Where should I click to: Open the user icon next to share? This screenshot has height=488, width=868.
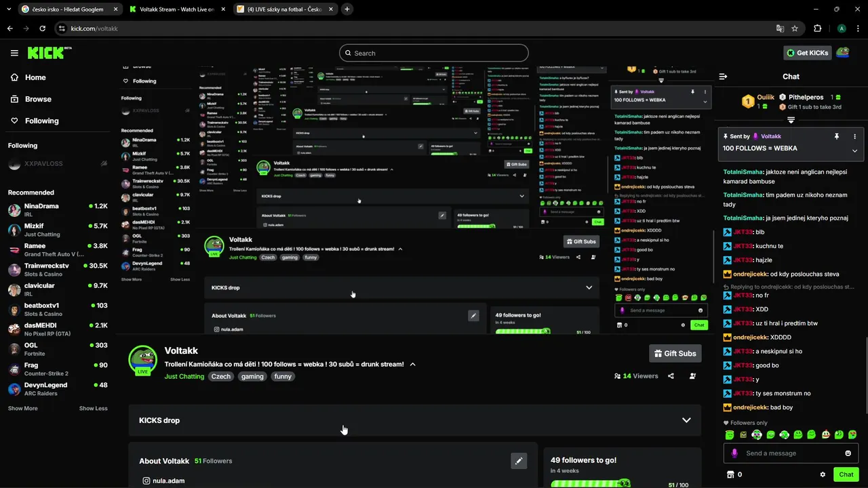pyautogui.click(x=692, y=376)
